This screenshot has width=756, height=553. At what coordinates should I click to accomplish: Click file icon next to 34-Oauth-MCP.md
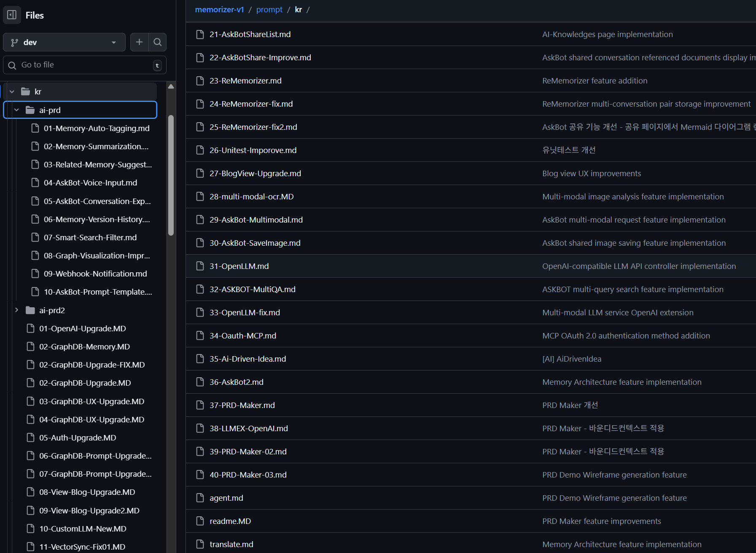tap(200, 336)
